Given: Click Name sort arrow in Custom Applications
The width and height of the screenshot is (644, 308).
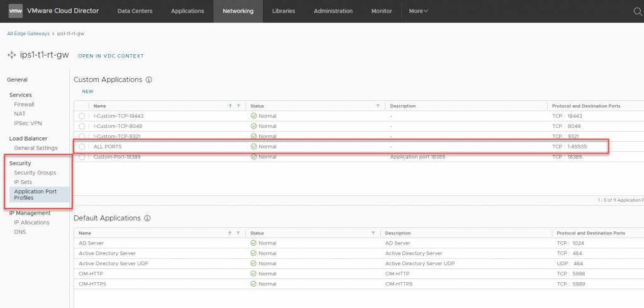Looking at the screenshot, I should 230,106.
